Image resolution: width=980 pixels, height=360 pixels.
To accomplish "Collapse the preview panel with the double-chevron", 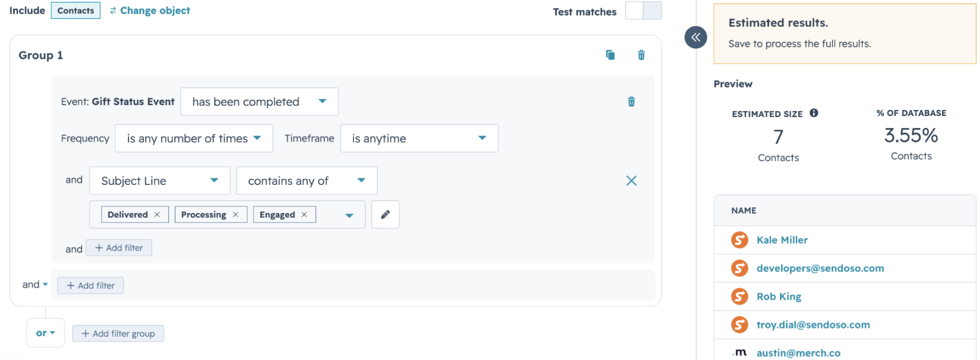I will (x=696, y=37).
